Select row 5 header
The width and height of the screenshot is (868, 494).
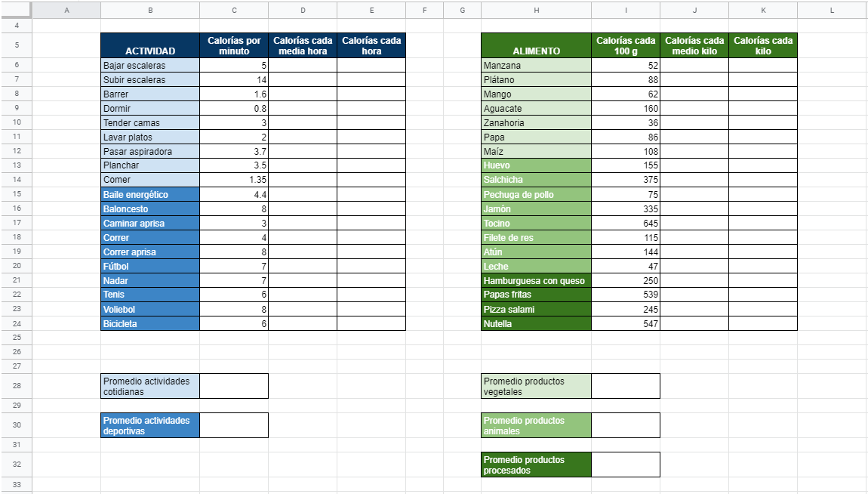(x=17, y=45)
